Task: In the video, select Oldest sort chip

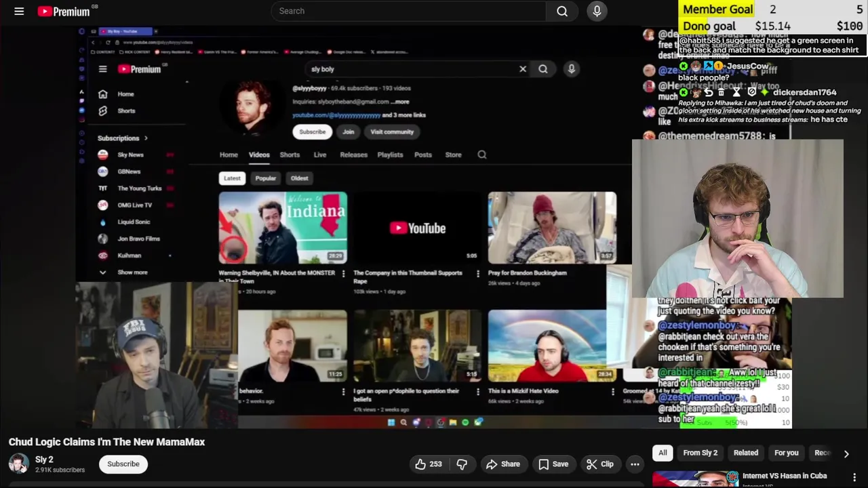Action: pyautogui.click(x=299, y=178)
